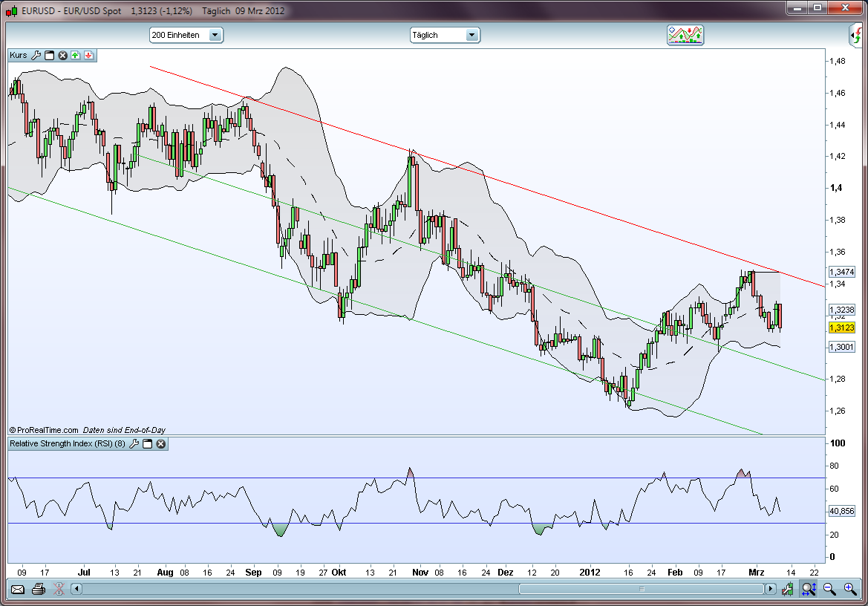Select the yellow 1,3123 price label
The width and height of the screenshot is (868, 606).
tap(841, 326)
